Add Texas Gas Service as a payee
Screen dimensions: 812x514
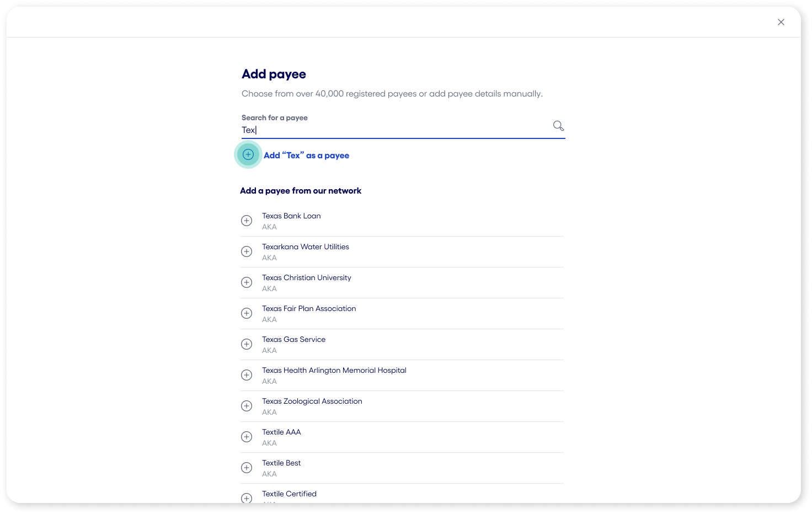[293, 339]
